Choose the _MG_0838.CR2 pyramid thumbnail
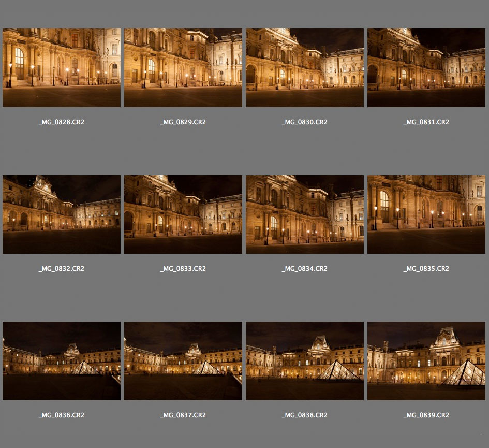Screen dimensions: 489x448 305,361
